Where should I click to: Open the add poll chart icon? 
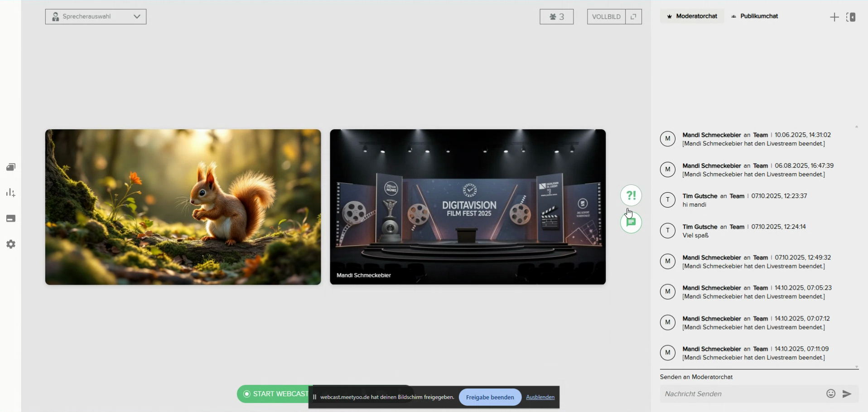pyautogui.click(x=11, y=193)
